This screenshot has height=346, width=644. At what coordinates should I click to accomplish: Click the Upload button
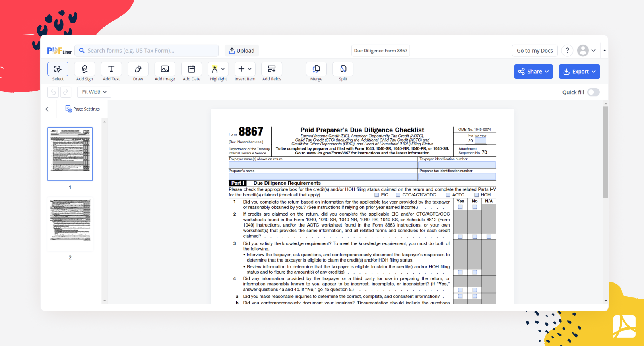tap(242, 51)
